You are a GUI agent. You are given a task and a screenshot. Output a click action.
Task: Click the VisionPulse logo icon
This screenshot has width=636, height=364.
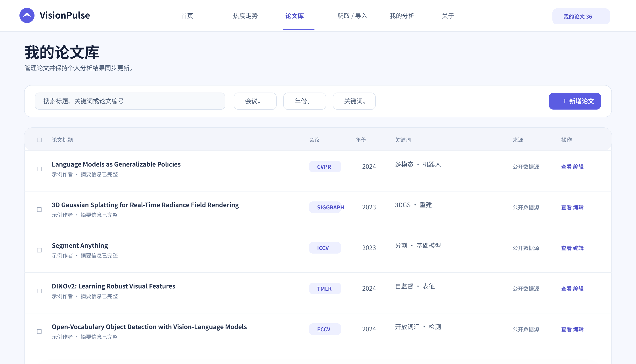point(27,15)
